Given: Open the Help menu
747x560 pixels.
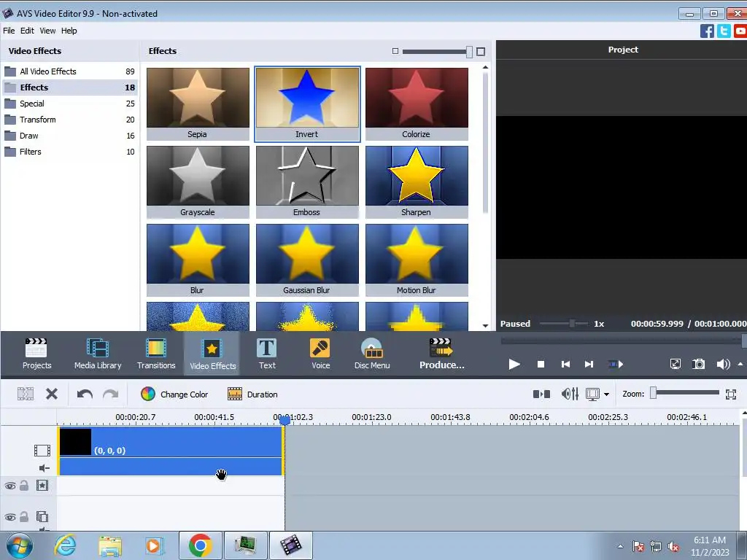Looking at the screenshot, I should tap(69, 31).
